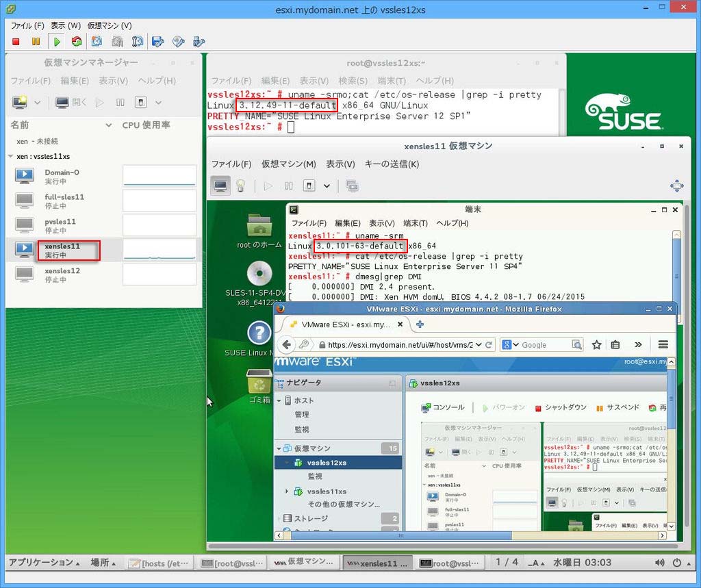Click その他の仮想マシン link in navigator
The image size is (701, 588).
[x=344, y=504]
